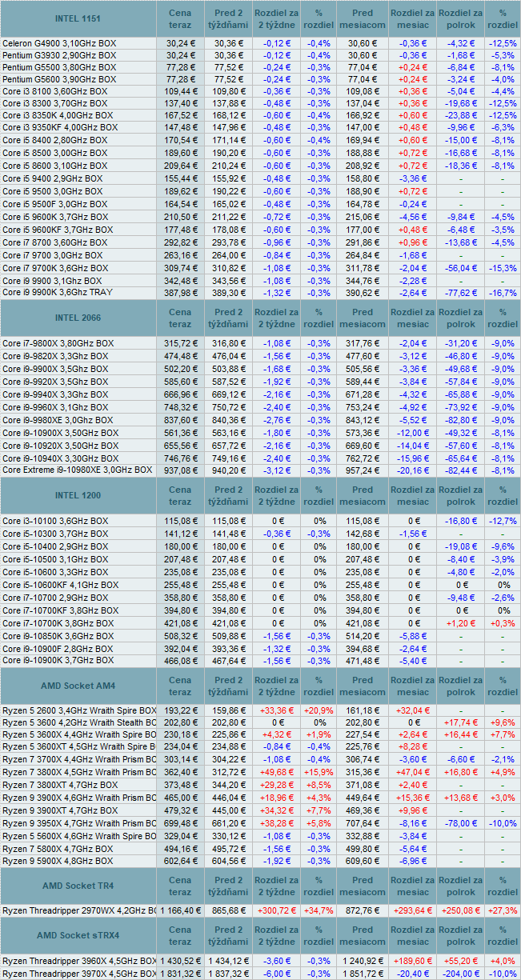
Task: Select Core i5 8400 2,80GHz BOX row name
Action: pyautogui.click(x=54, y=140)
